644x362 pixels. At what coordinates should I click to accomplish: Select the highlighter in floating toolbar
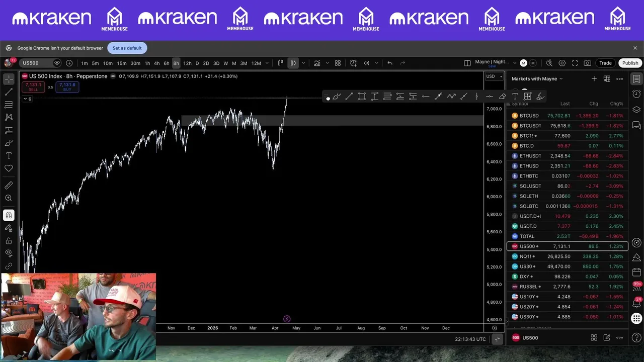pos(540,97)
